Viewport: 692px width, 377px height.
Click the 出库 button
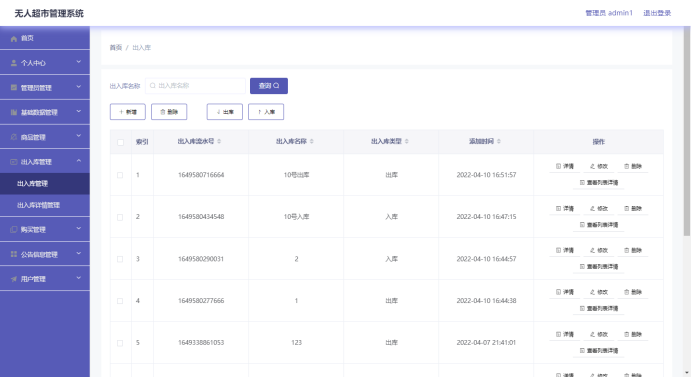[225, 112]
